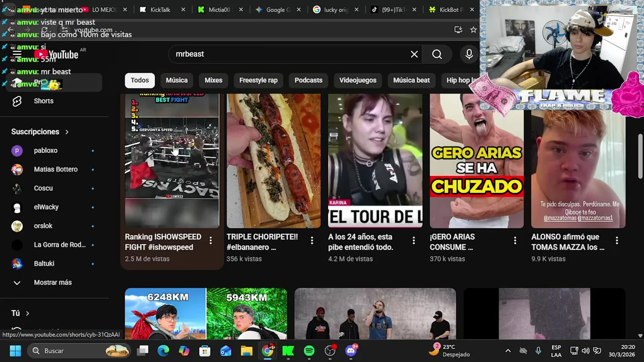Open options for ALONSO afirmó short
The width and height of the screenshot is (644, 362).
click(616, 241)
